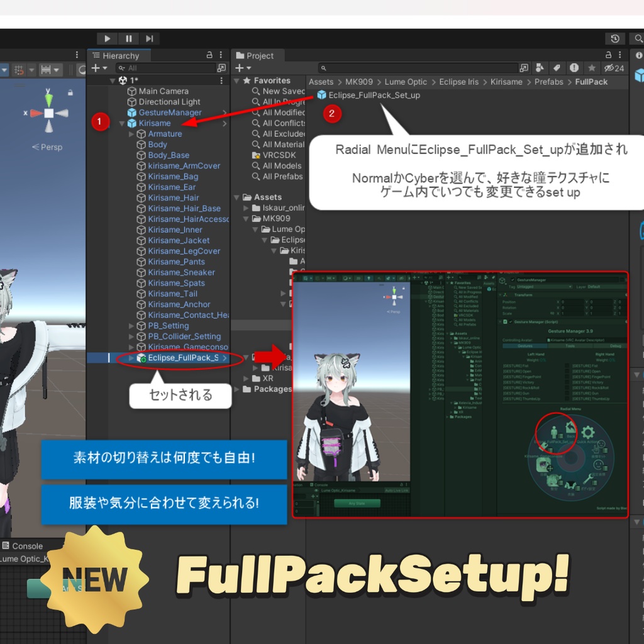Open Hierarchy create plus dropdown
This screenshot has width=644, height=644.
(x=99, y=68)
